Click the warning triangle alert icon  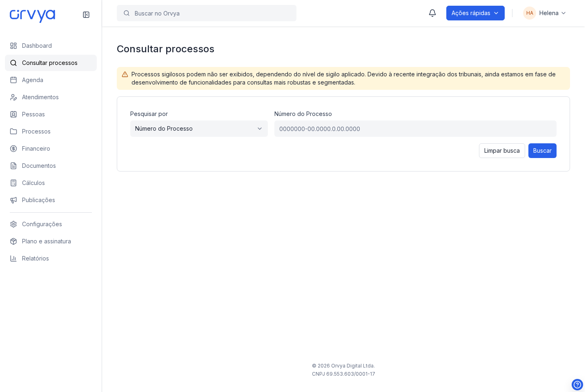click(x=125, y=74)
